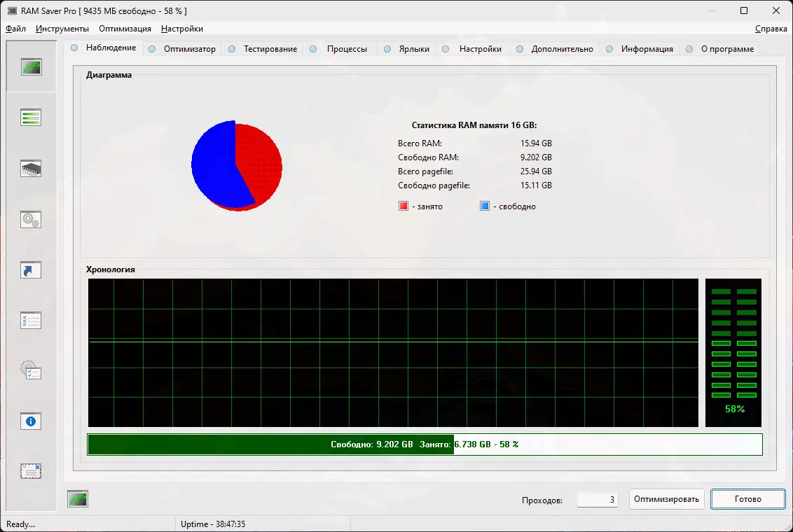Open the advanced gear-list sidebar icon

[x=31, y=370]
